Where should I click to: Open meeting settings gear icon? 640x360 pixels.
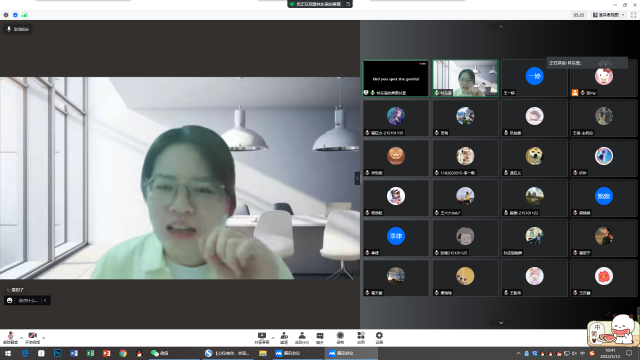tap(379, 338)
